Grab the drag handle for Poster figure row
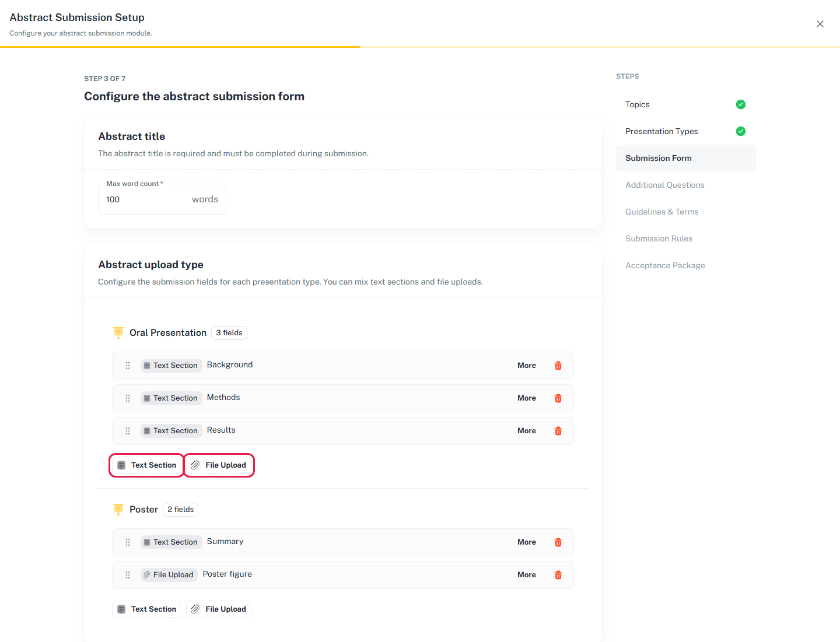The width and height of the screenshot is (840, 642). pos(128,575)
